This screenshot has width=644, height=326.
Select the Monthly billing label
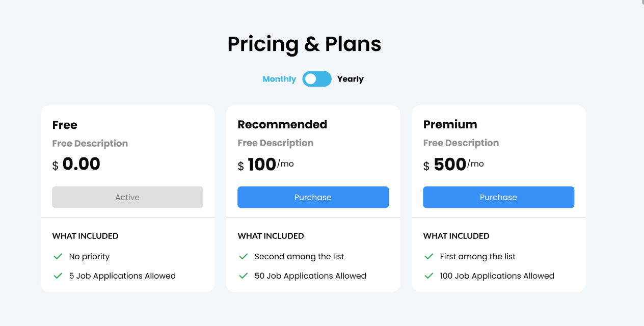(279, 79)
